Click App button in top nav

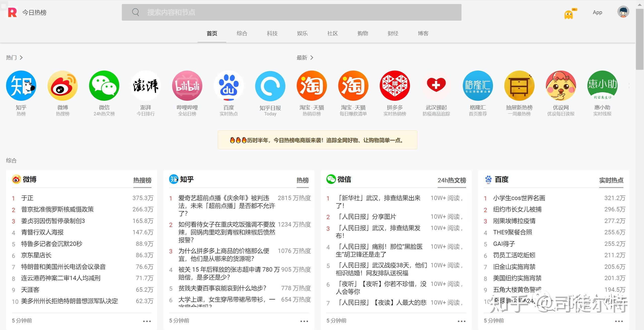click(598, 12)
